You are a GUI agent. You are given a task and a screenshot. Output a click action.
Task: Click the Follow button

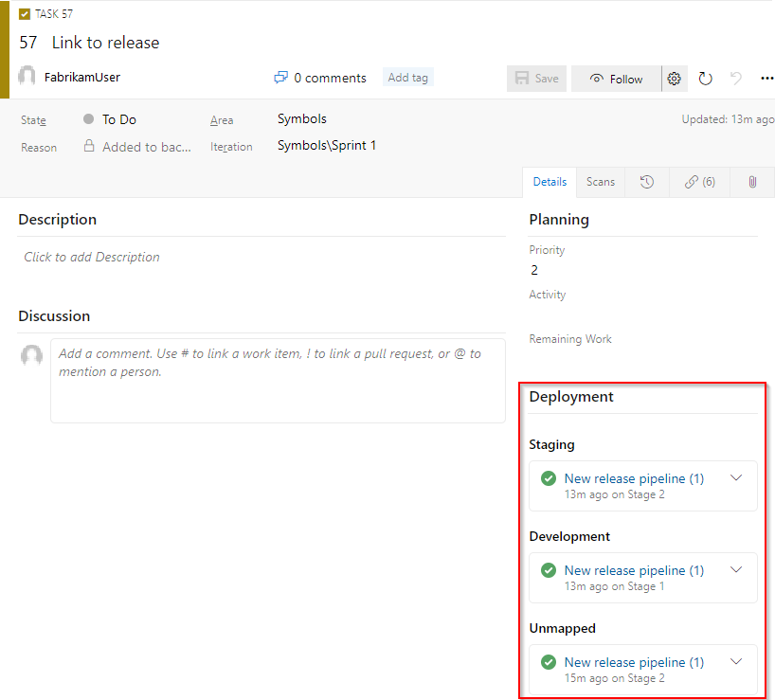[x=616, y=79]
